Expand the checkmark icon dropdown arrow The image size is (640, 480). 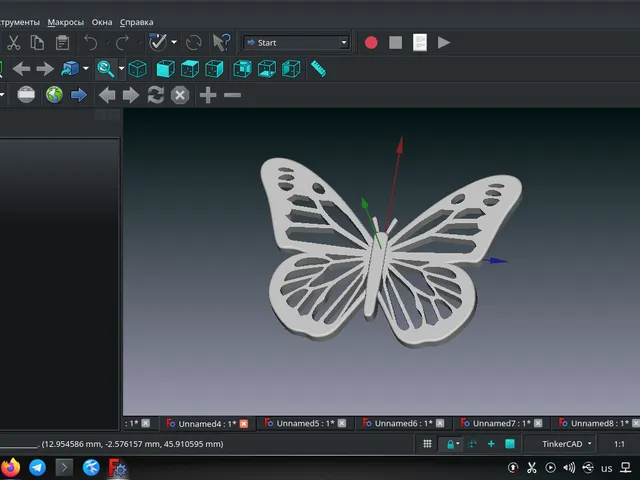174,42
